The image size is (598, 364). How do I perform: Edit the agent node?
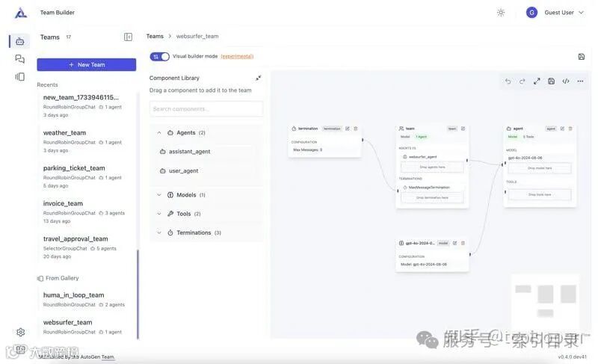click(562, 129)
